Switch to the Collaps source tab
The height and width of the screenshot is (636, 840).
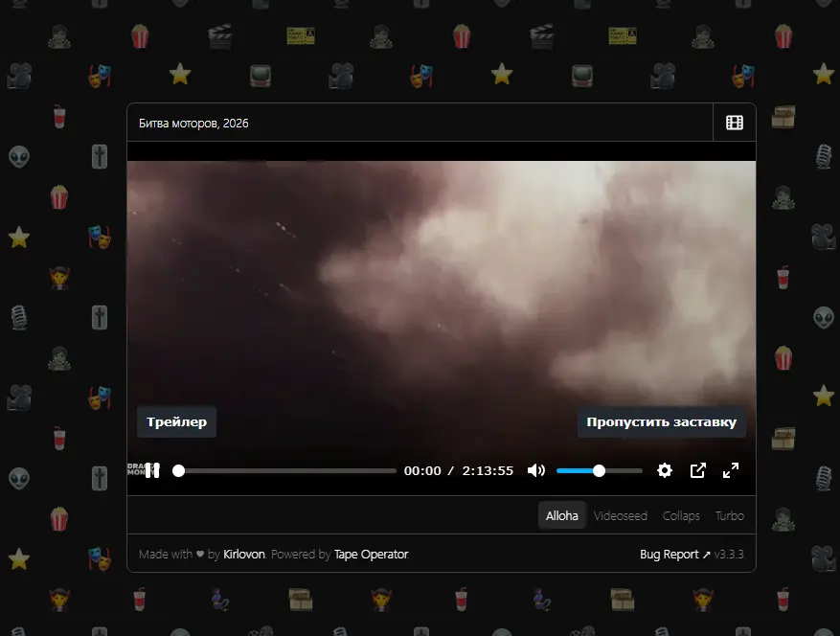pyautogui.click(x=681, y=515)
